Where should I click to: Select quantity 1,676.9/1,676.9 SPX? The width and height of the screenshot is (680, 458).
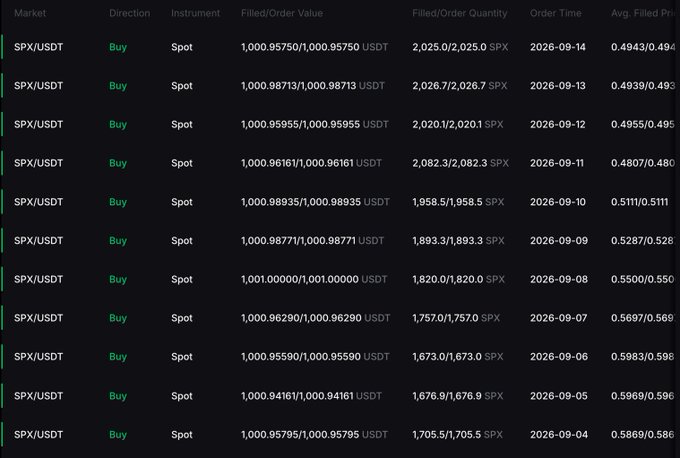tap(458, 396)
